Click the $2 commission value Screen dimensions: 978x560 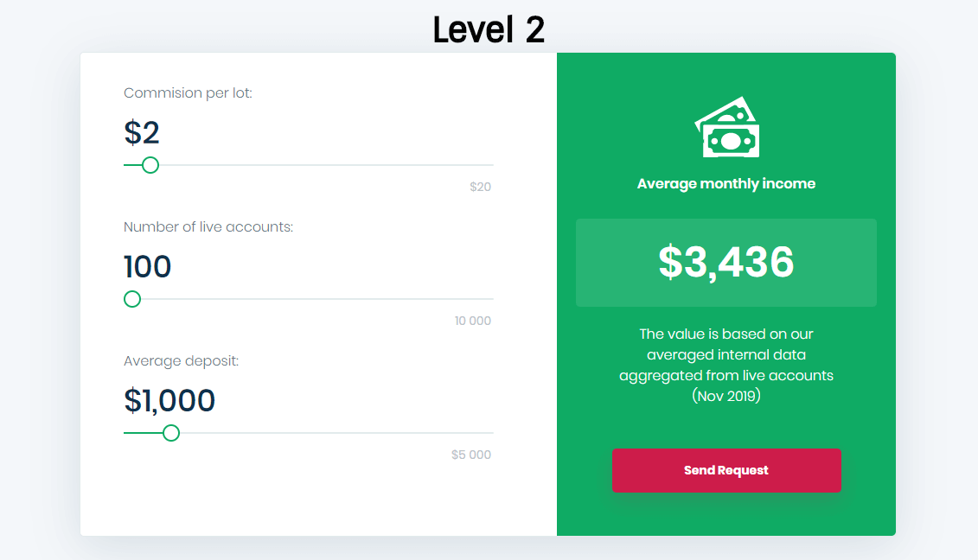click(x=142, y=133)
